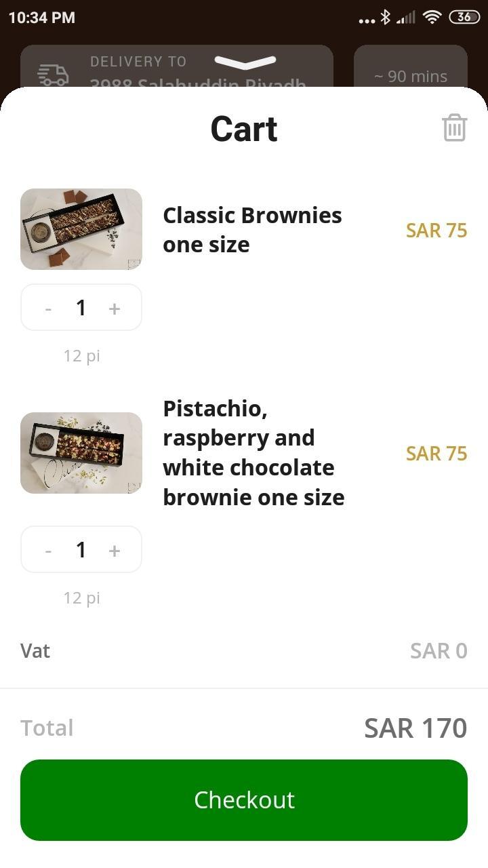
Task: Select Pistachio, raspberry and white chocolate title
Action: [x=253, y=453]
